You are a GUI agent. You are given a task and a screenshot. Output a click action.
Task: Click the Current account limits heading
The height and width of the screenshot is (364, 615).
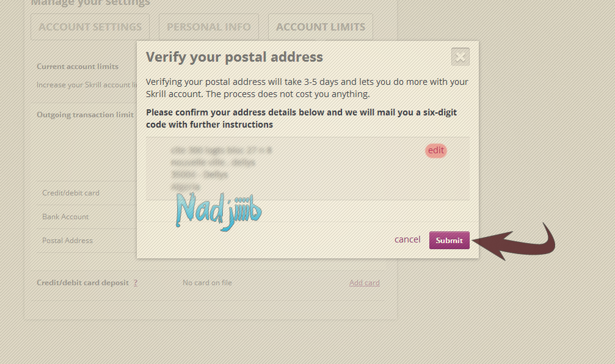point(78,67)
